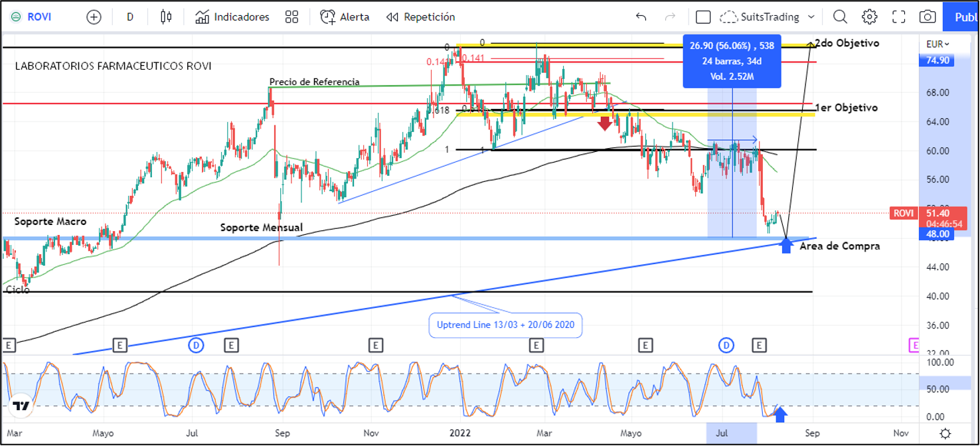The width and height of the screenshot is (980, 446).
Task: Start Repetición bar replay
Action: pyautogui.click(x=420, y=17)
